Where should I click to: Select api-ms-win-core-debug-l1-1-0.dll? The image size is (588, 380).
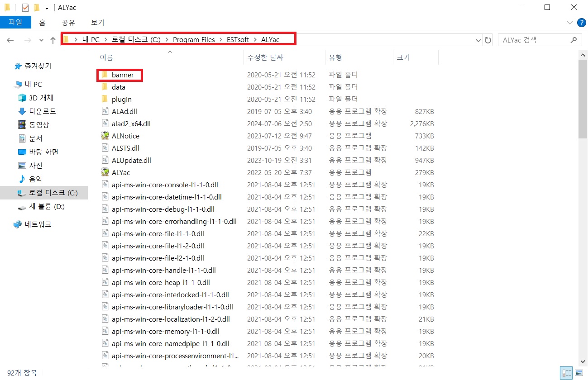pos(163,209)
